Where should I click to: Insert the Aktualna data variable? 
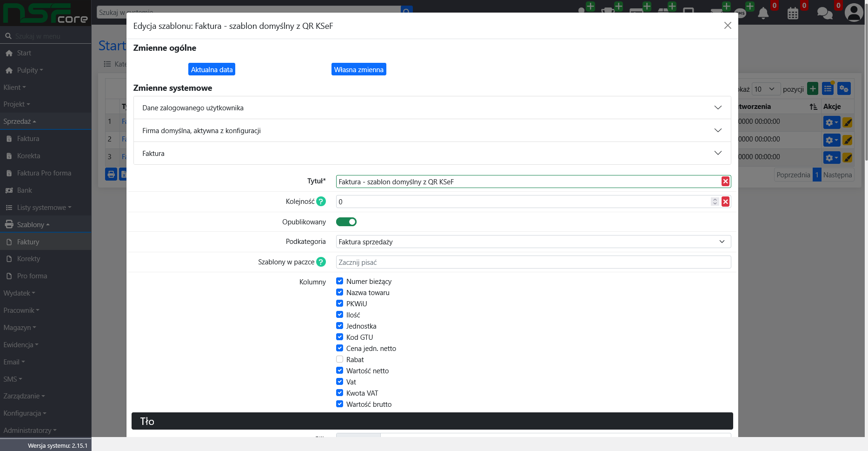212,69
